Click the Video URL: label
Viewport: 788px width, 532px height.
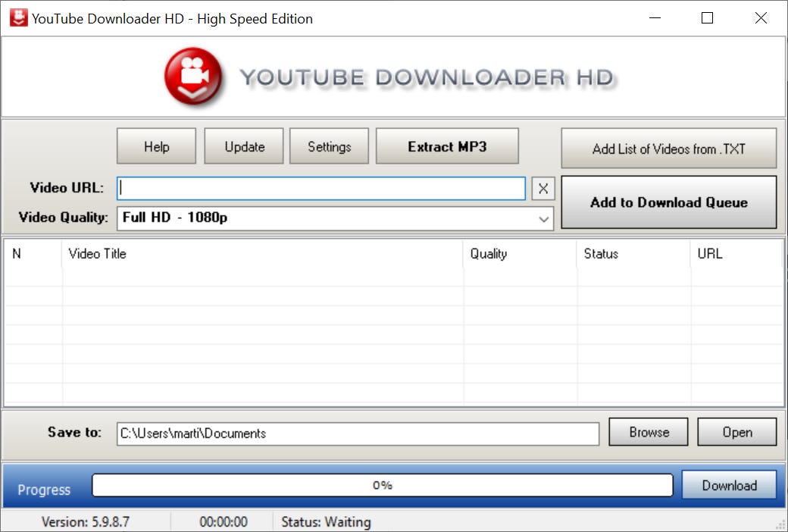pyautogui.click(x=67, y=188)
